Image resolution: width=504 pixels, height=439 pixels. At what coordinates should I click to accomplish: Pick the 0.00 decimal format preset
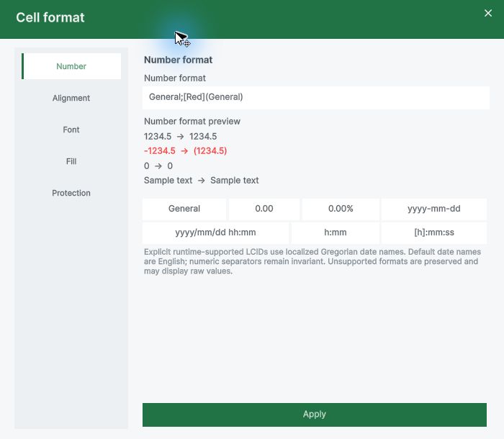coord(264,209)
